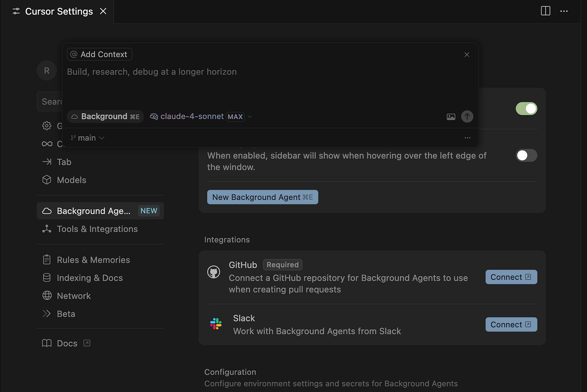Click the gear icon in settings sidebar
Viewport: 587px width, 392px height.
click(x=47, y=126)
